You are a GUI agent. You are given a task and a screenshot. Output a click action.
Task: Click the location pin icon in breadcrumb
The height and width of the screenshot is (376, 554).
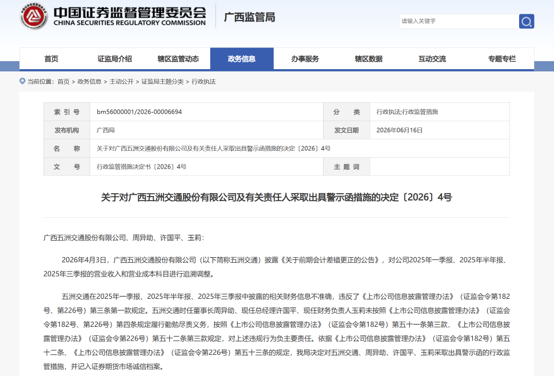(x=22, y=81)
